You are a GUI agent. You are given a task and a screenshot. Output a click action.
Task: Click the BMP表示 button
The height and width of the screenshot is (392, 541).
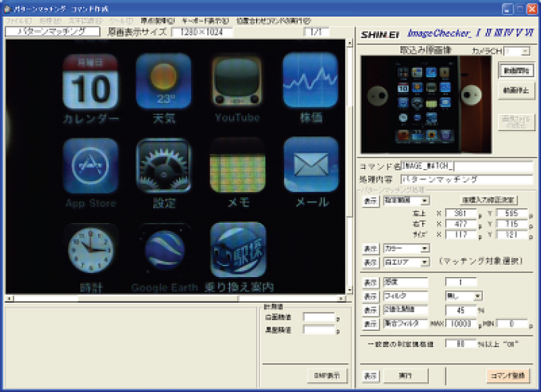pyautogui.click(x=327, y=376)
